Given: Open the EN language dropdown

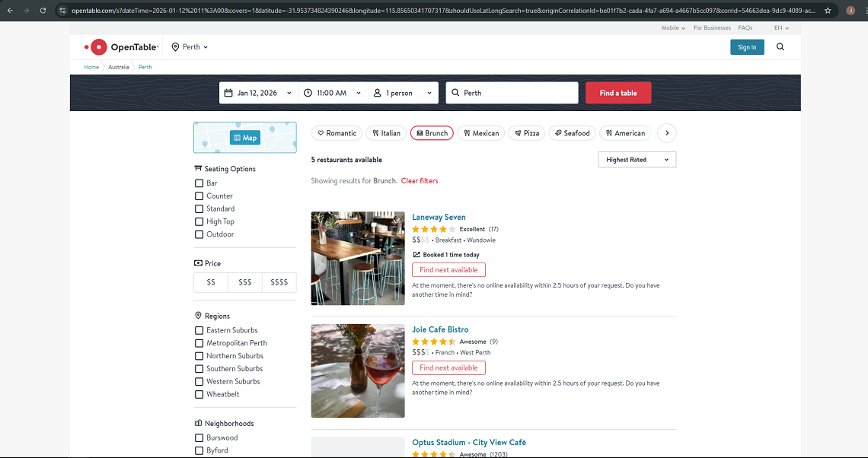Looking at the screenshot, I should tap(782, 27).
